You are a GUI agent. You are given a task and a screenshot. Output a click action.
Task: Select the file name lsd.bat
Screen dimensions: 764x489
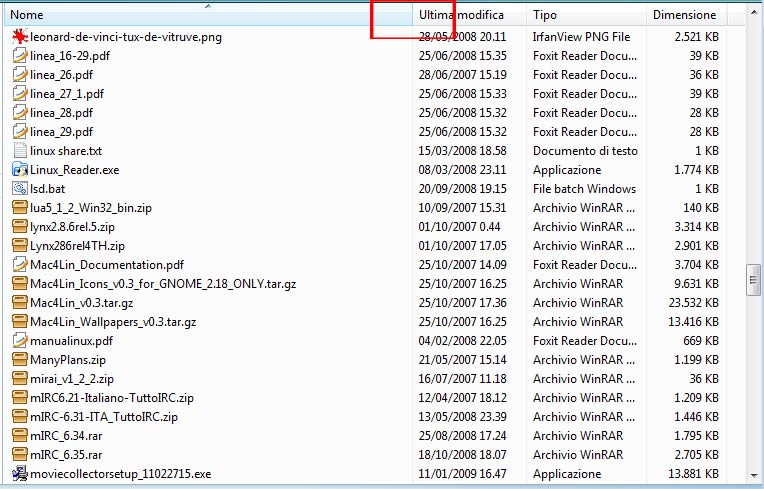[47, 189]
